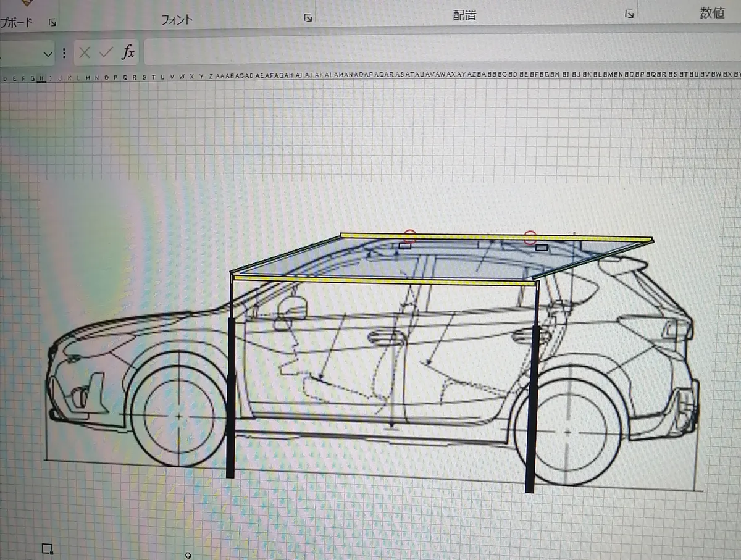Click the formula bar enter checkmark
Screen dimensions: 741x560
coord(106,53)
